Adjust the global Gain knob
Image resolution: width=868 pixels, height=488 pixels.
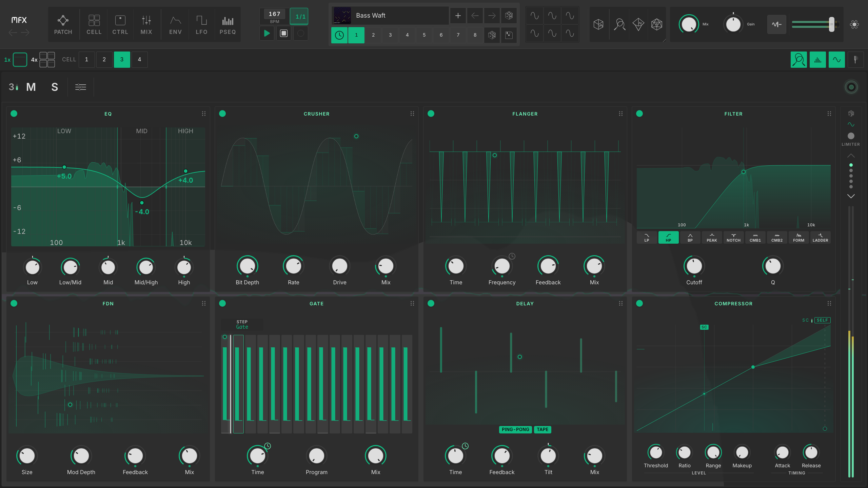(733, 24)
